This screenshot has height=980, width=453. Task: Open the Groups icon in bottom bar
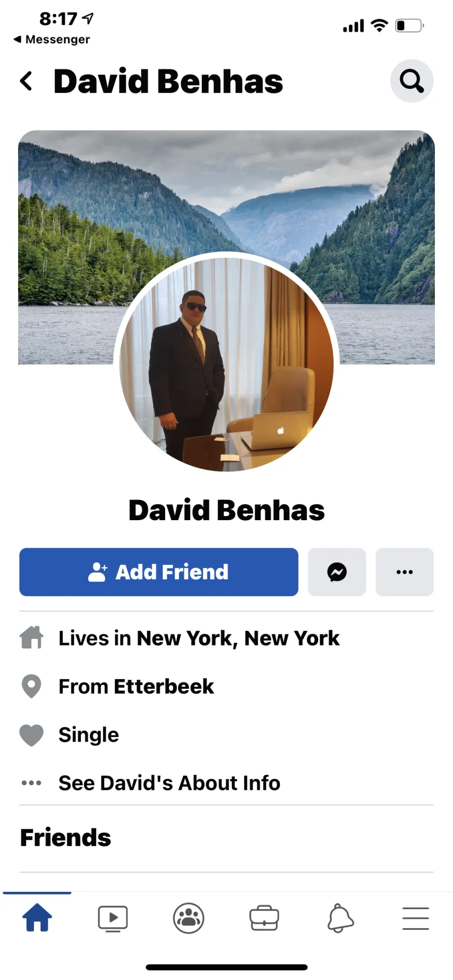(189, 918)
